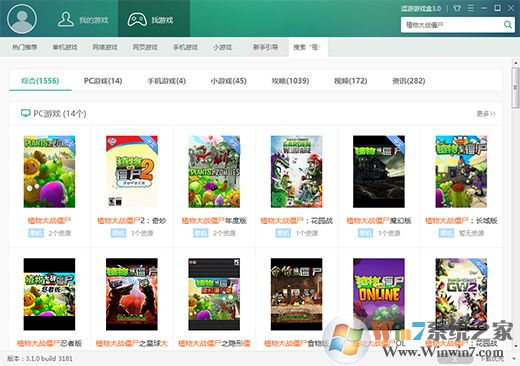
Task: Click the 更多>> link
Action: (x=486, y=114)
